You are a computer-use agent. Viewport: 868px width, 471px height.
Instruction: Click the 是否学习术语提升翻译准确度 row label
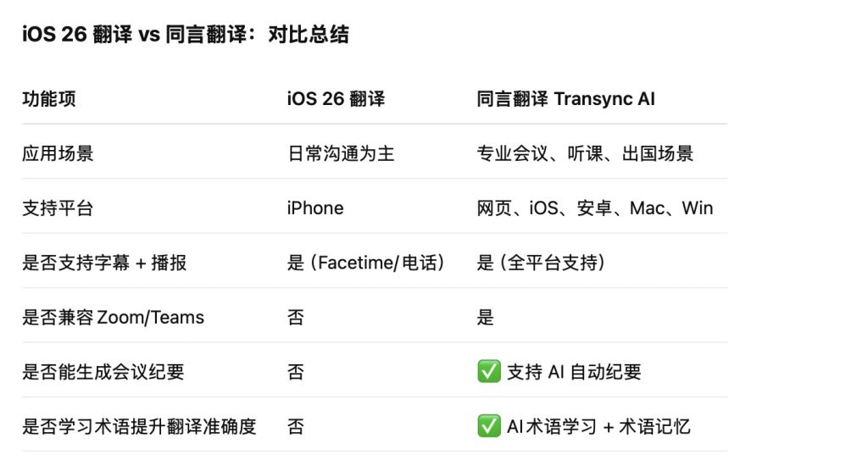coord(140,426)
